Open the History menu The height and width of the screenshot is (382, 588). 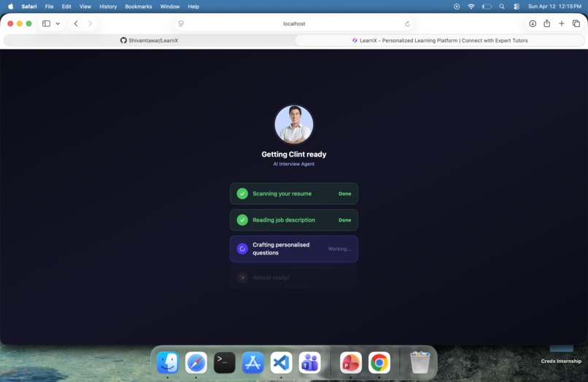(108, 7)
